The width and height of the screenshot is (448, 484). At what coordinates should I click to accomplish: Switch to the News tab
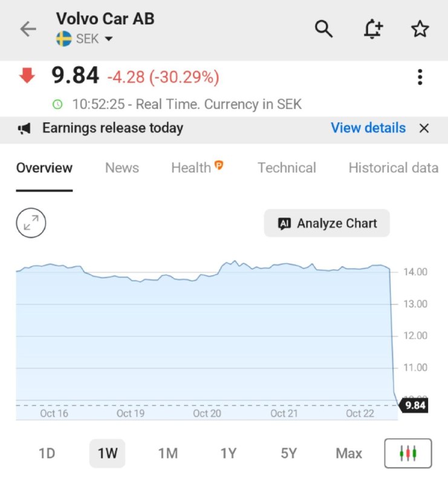click(x=122, y=168)
